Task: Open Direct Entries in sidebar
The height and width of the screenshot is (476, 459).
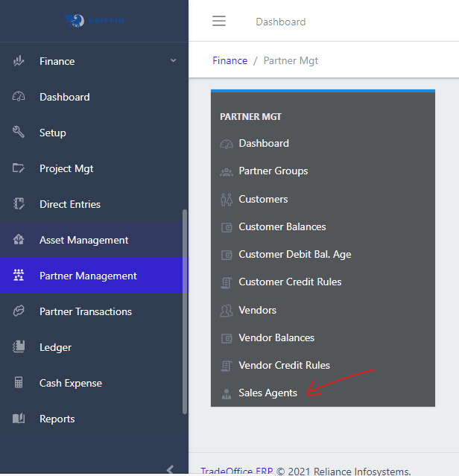Action: (x=94, y=204)
